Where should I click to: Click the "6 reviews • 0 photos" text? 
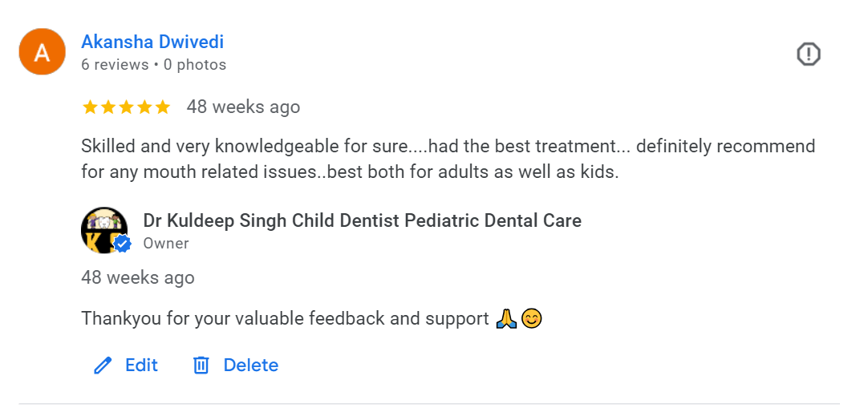(x=154, y=65)
